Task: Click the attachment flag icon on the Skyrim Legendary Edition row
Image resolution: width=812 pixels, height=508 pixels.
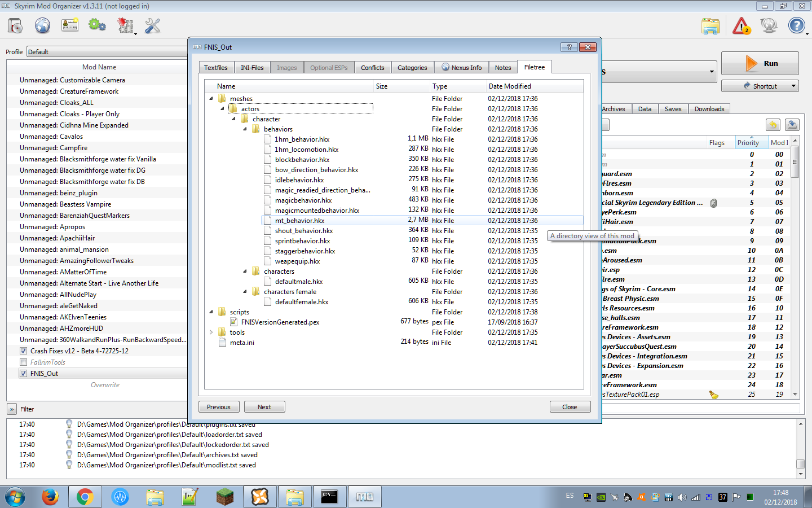Action: [x=713, y=203]
